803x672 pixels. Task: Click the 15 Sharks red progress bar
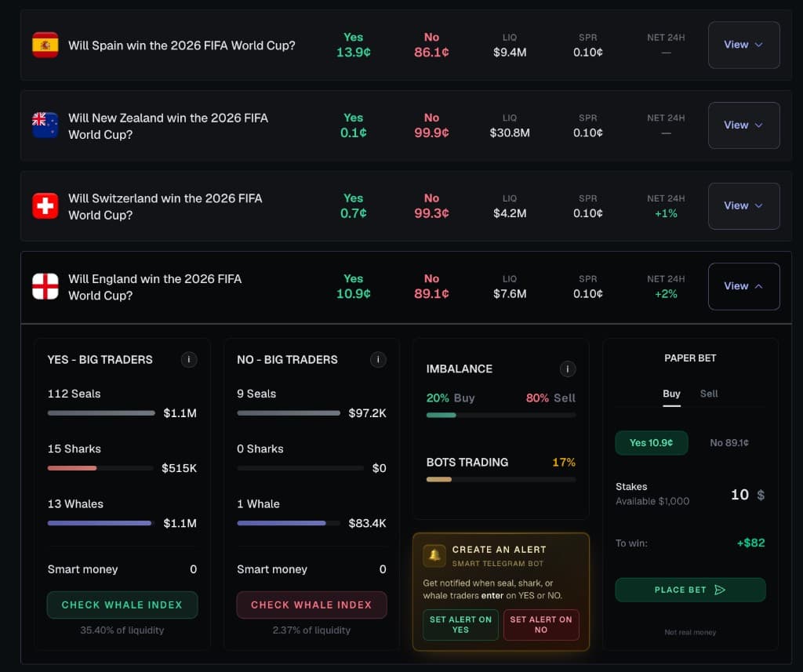100,468
